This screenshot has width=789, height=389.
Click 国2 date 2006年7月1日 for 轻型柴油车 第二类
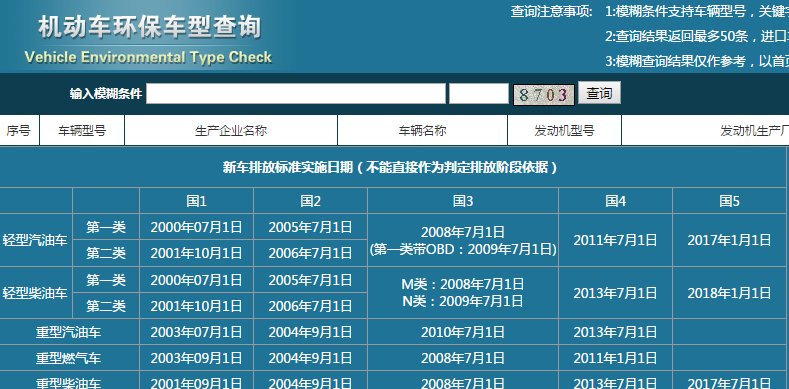(310, 306)
